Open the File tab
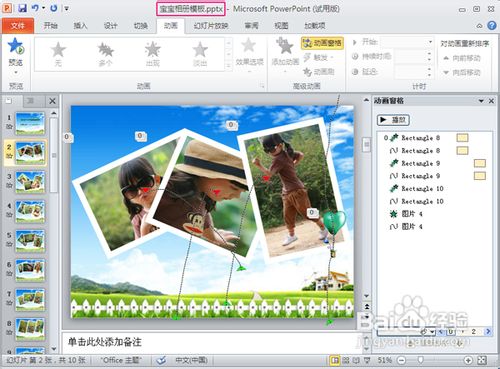The height and width of the screenshot is (369, 500). pyautogui.click(x=18, y=26)
